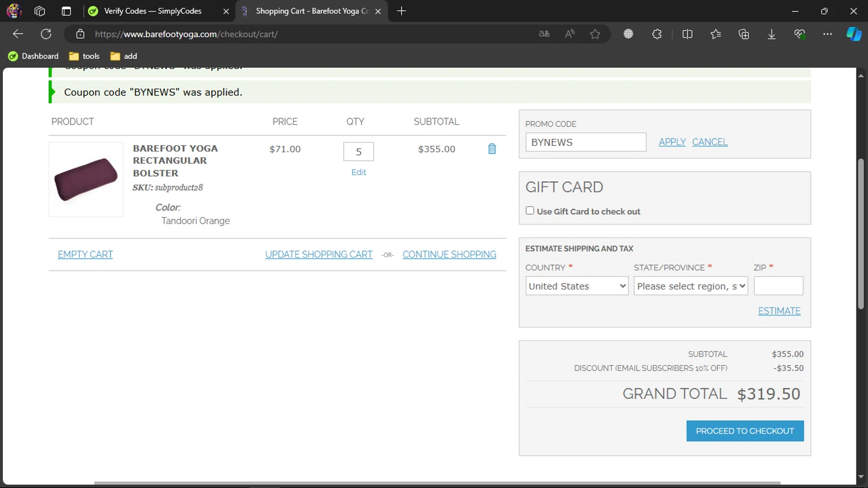Open the tools bookmark folder
Image resolution: width=868 pixels, height=488 pixels.
pyautogui.click(x=84, y=56)
